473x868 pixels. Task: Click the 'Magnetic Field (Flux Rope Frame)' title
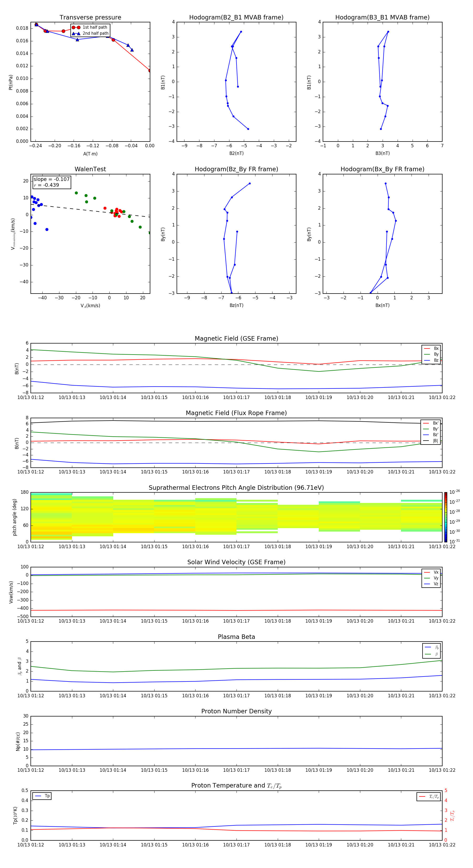[236, 413]
